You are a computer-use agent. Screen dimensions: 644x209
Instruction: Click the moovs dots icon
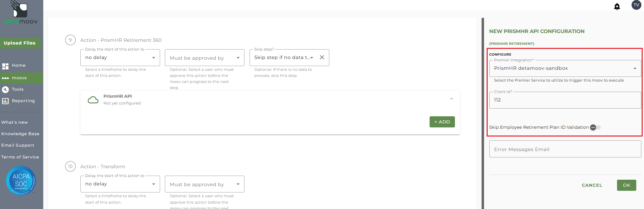pyautogui.click(x=5, y=78)
